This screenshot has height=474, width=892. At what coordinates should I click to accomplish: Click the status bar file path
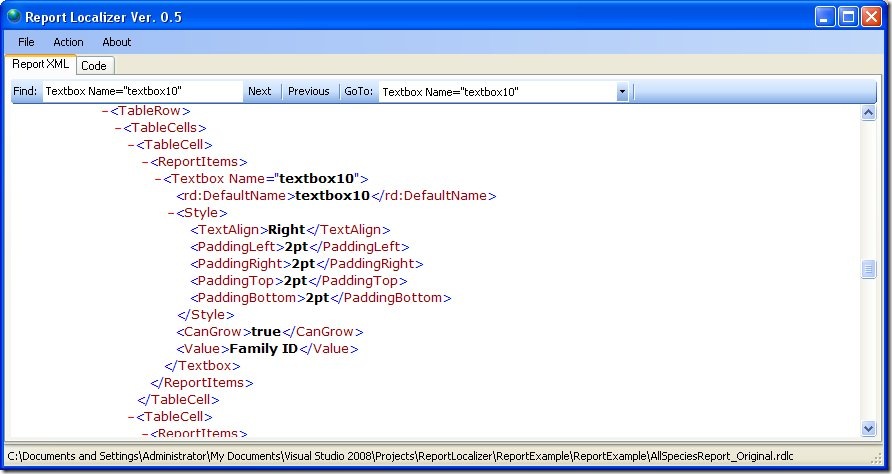[400, 456]
